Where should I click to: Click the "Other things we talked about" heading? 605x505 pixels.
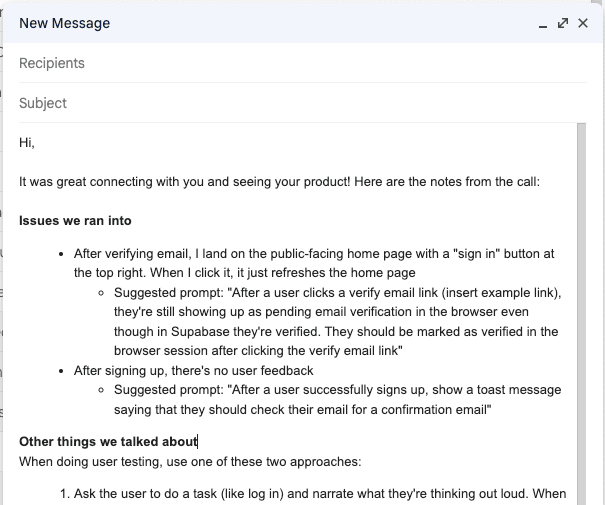(x=108, y=440)
